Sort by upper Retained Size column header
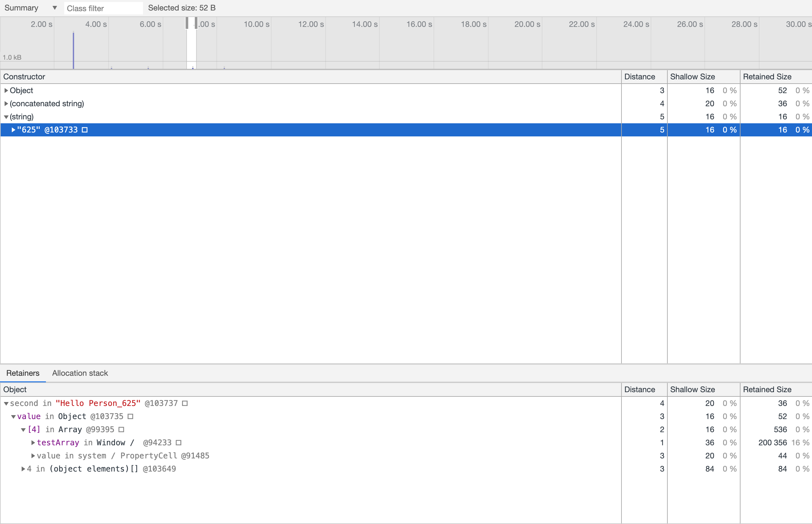Viewport: 812px width, 524px height. (767, 76)
